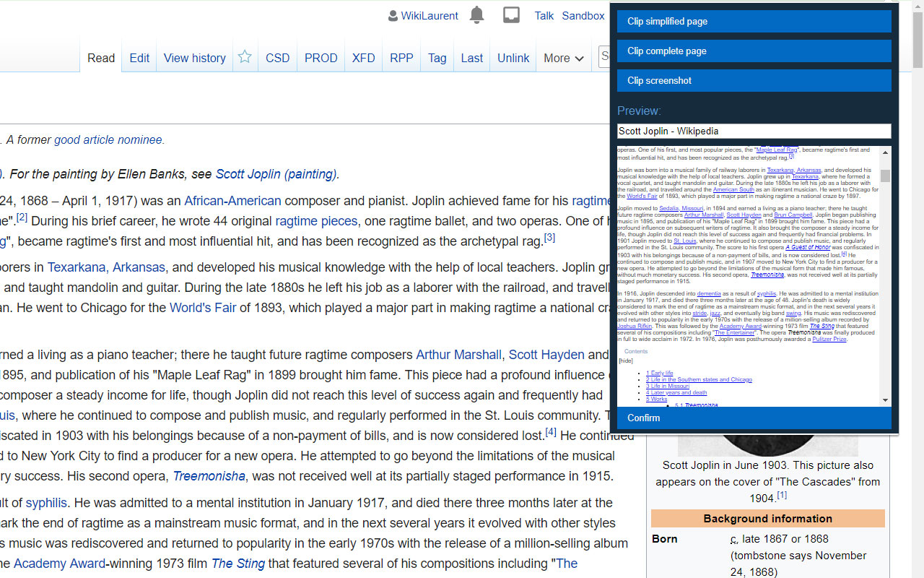Activate the Unlink tool
Screen dimensions: 924x578
coord(513,58)
